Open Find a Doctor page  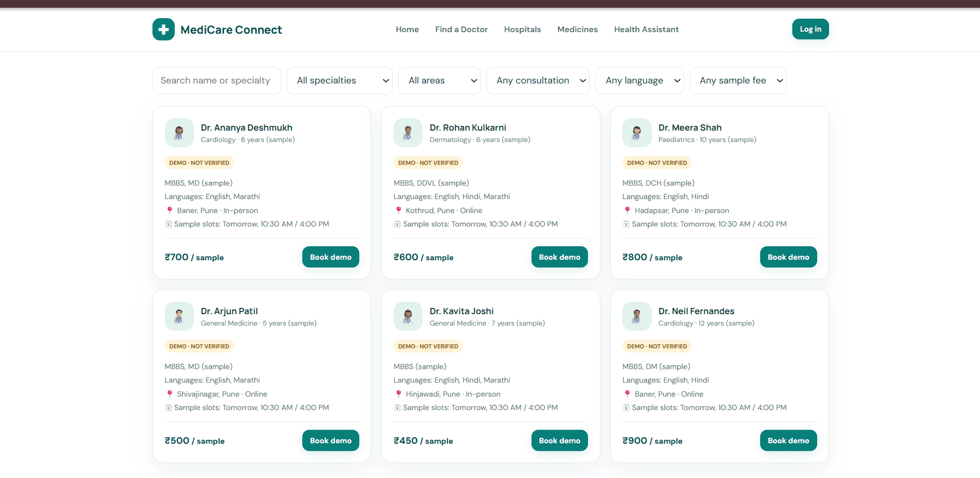tap(461, 30)
